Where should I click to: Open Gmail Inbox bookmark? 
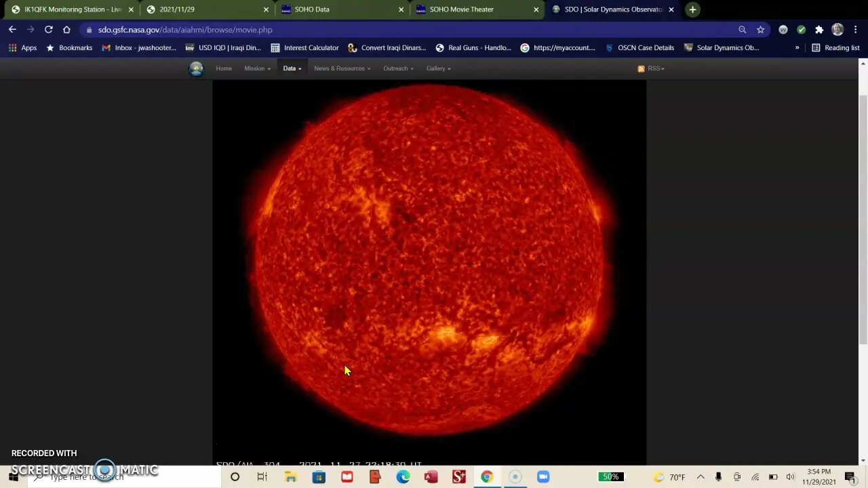coord(139,48)
